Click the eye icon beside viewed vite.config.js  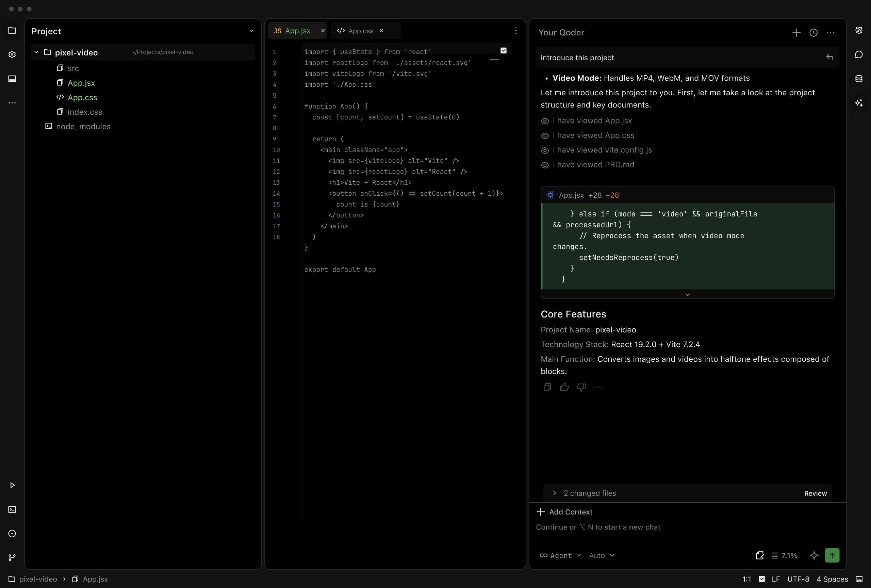pos(545,150)
